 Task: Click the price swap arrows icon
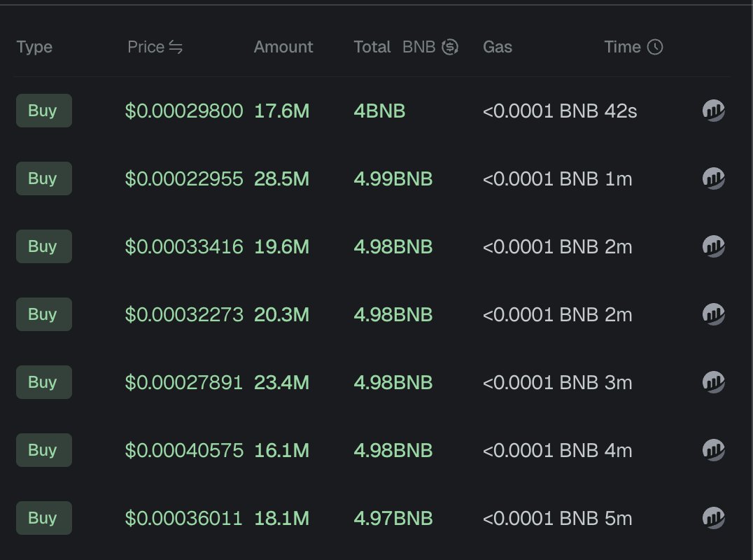(176, 47)
